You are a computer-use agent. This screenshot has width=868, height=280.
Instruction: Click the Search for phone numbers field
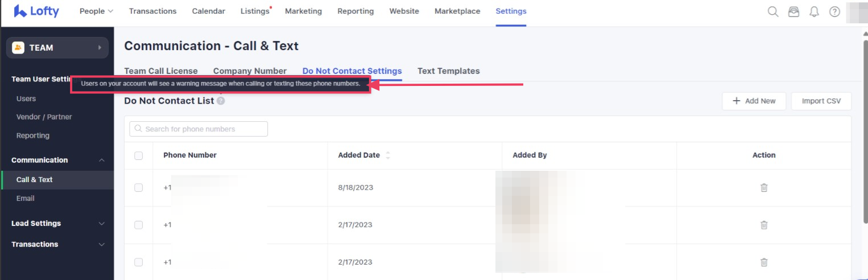pyautogui.click(x=199, y=129)
